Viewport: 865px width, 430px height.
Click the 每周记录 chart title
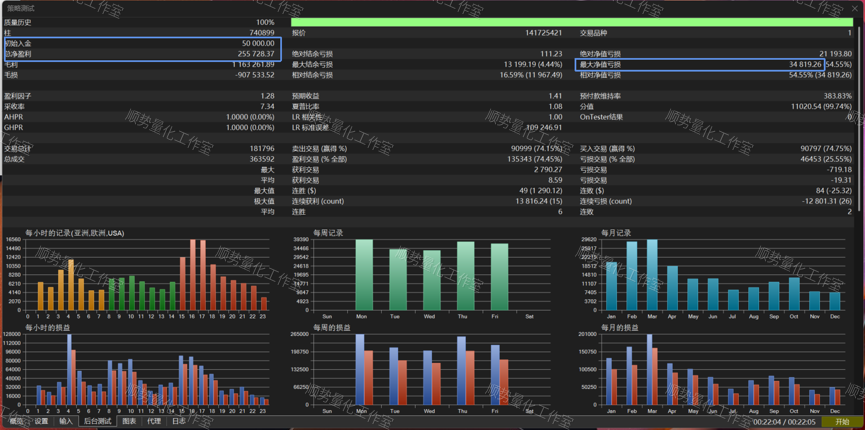[328, 233]
